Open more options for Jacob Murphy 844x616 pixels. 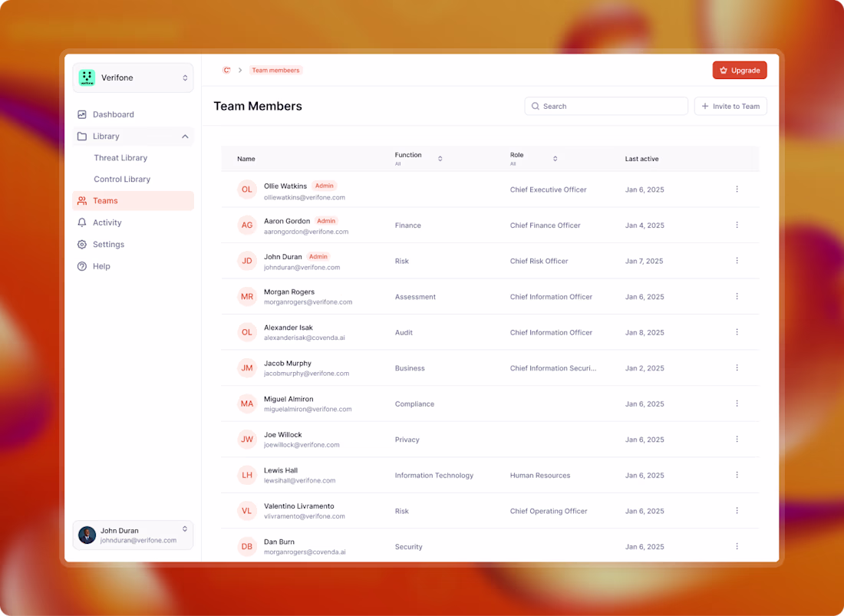point(737,368)
